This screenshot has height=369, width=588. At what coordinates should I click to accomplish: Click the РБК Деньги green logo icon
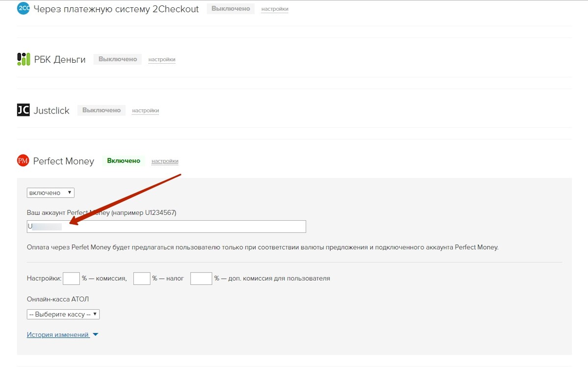coord(23,59)
